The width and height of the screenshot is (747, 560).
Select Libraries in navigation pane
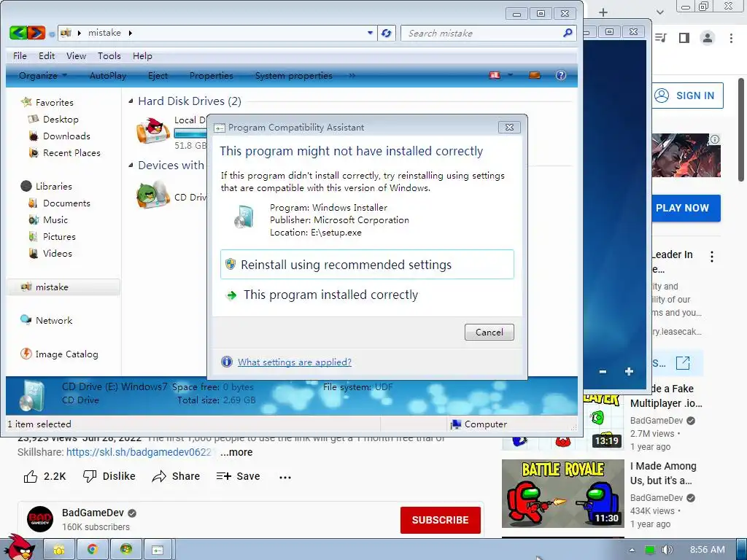[x=54, y=186]
